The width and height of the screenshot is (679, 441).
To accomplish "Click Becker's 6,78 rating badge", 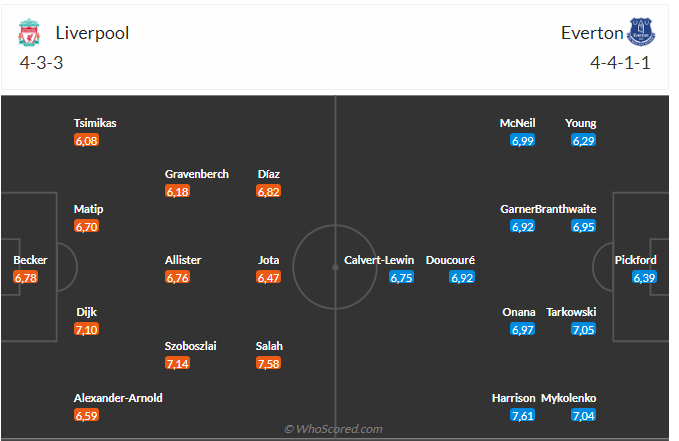I will tap(26, 277).
